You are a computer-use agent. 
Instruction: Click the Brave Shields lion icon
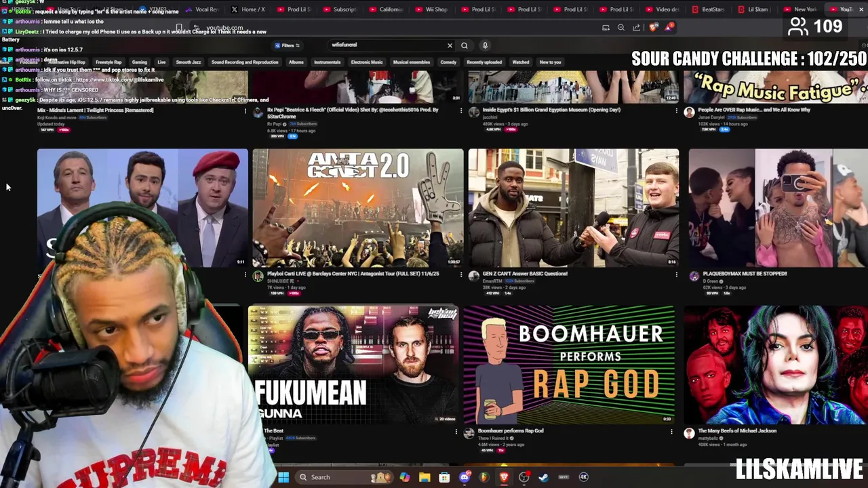[653, 28]
